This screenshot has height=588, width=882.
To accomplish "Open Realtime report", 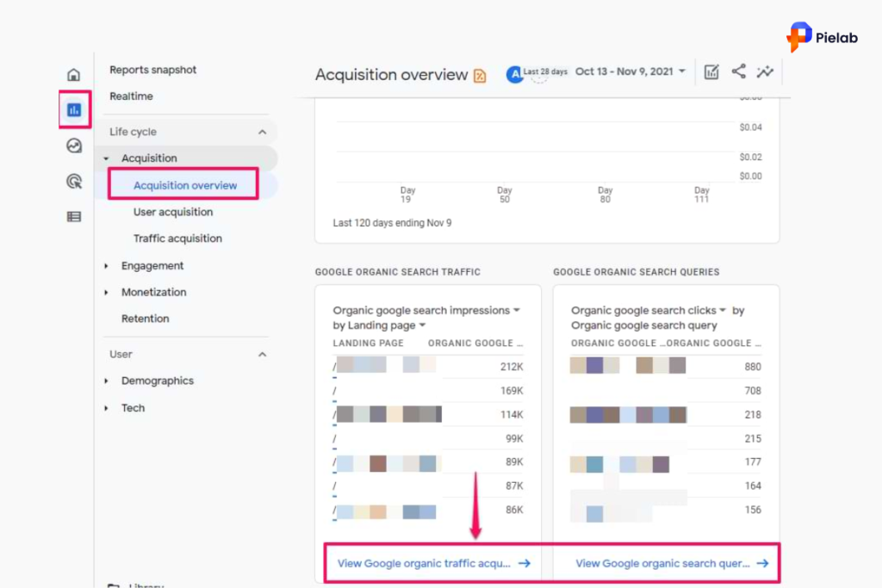I will 131,96.
